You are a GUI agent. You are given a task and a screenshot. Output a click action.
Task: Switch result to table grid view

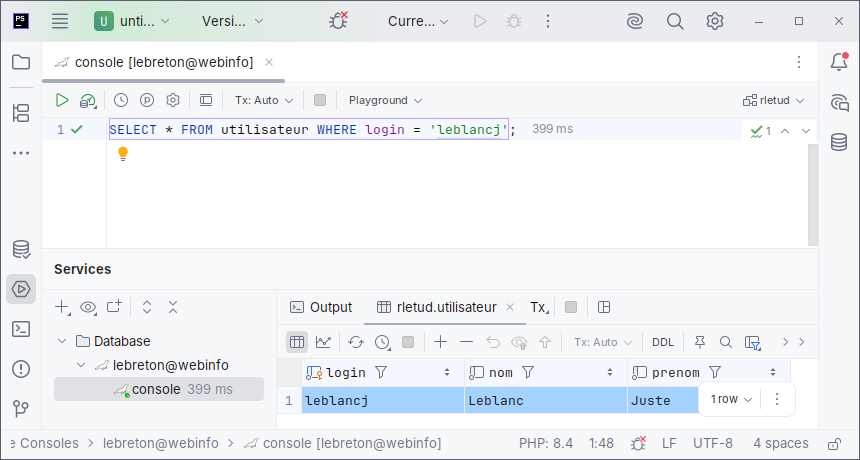coord(297,342)
